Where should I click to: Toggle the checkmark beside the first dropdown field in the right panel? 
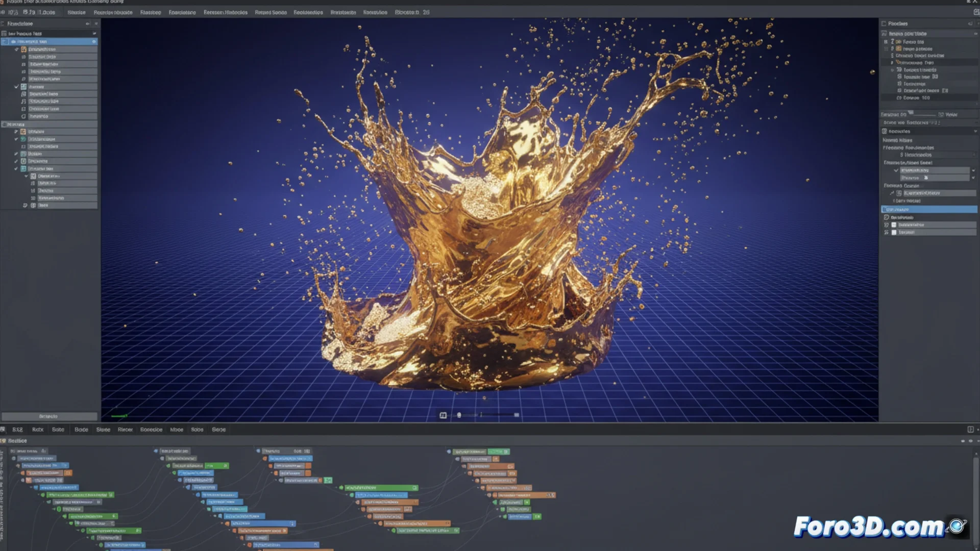[x=896, y=170]
